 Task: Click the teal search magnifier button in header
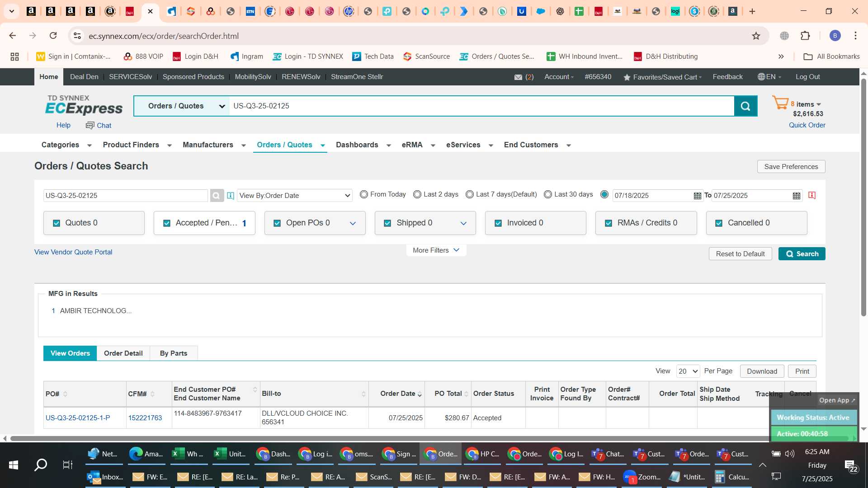pos(745,106)
